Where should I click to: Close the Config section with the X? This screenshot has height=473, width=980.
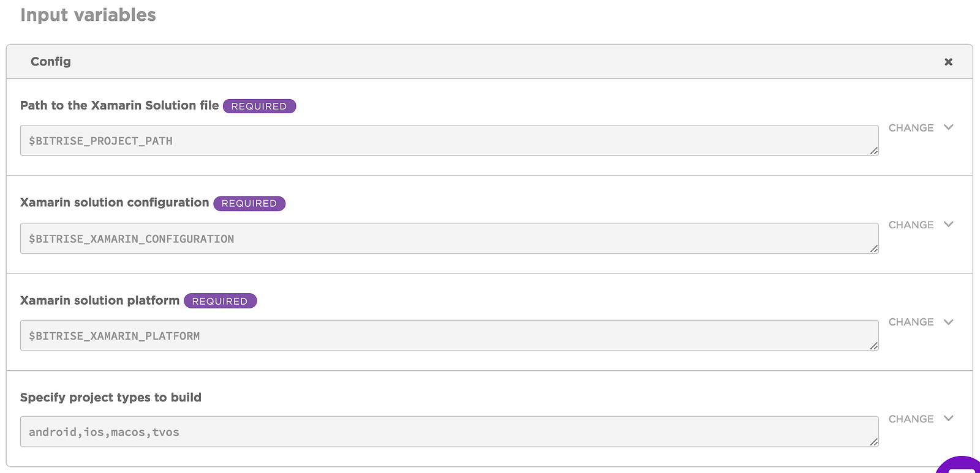point(948,62)
